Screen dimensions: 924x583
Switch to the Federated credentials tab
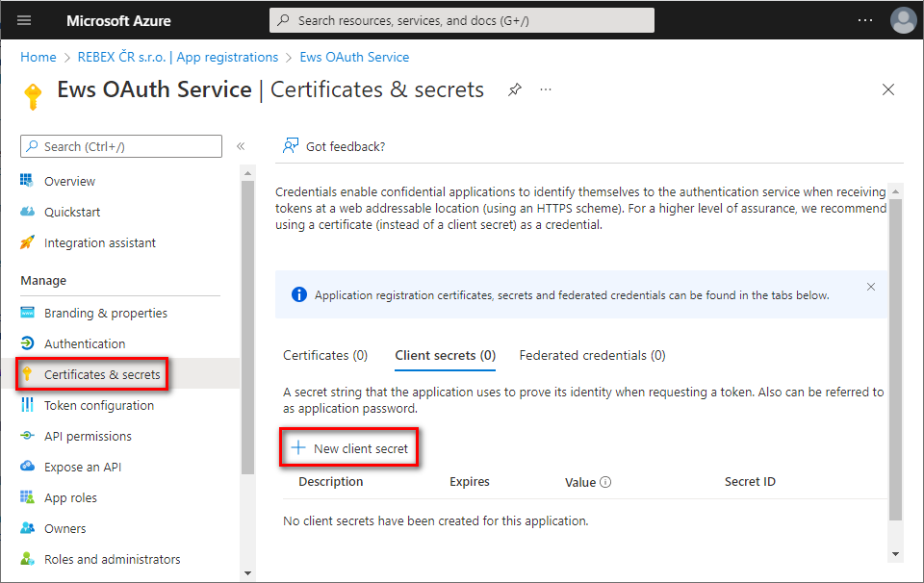click(592, 355)
